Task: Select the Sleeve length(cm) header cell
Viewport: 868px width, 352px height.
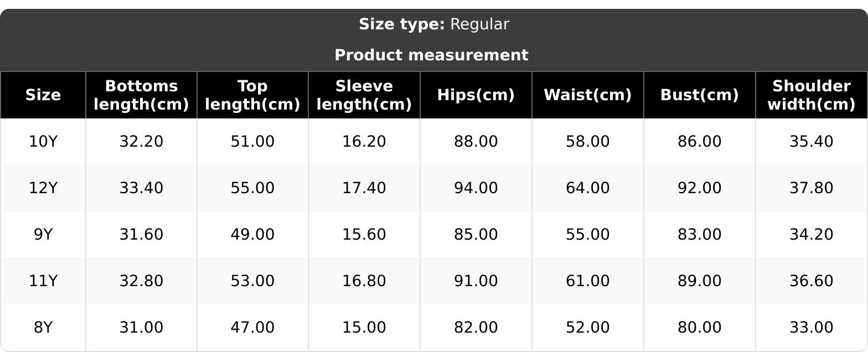Action: coord(364,95)
